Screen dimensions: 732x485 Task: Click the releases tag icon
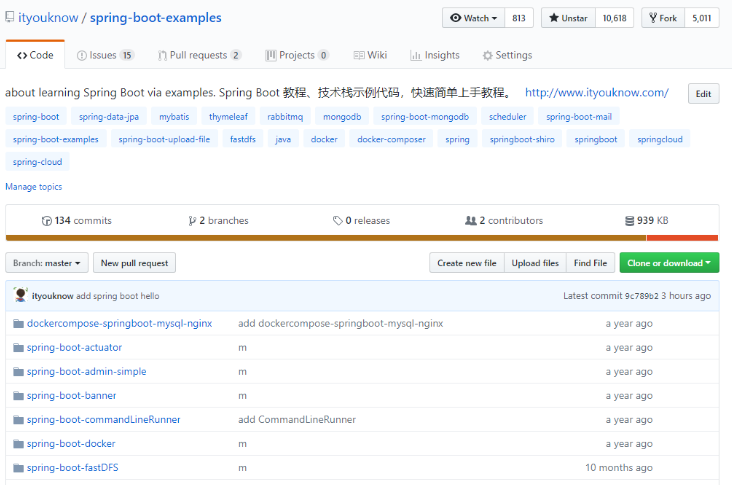[x=338, y=221]
